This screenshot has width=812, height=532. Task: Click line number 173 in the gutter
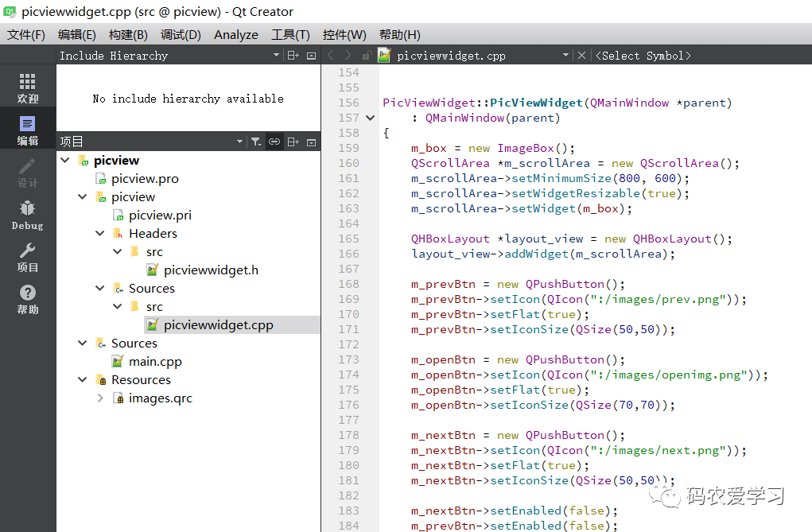click(x=348, y=359)
